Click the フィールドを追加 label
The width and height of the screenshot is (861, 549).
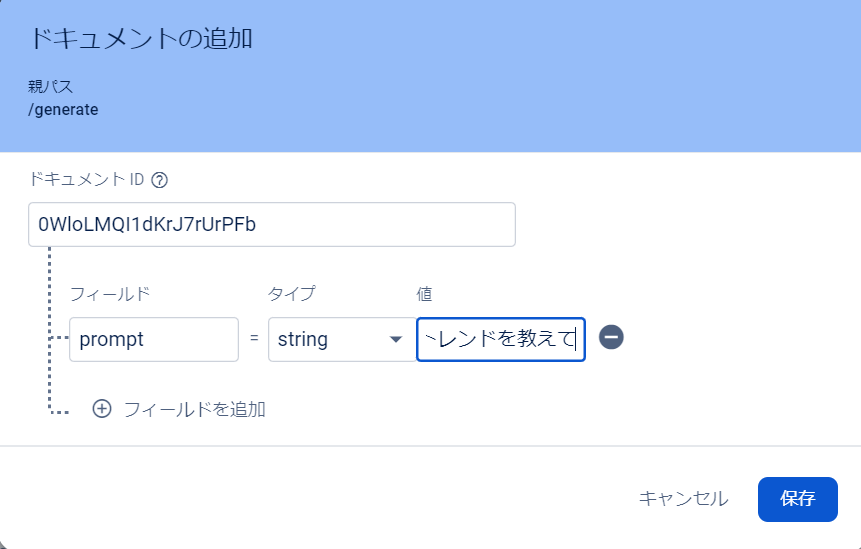tap(194, 410)
